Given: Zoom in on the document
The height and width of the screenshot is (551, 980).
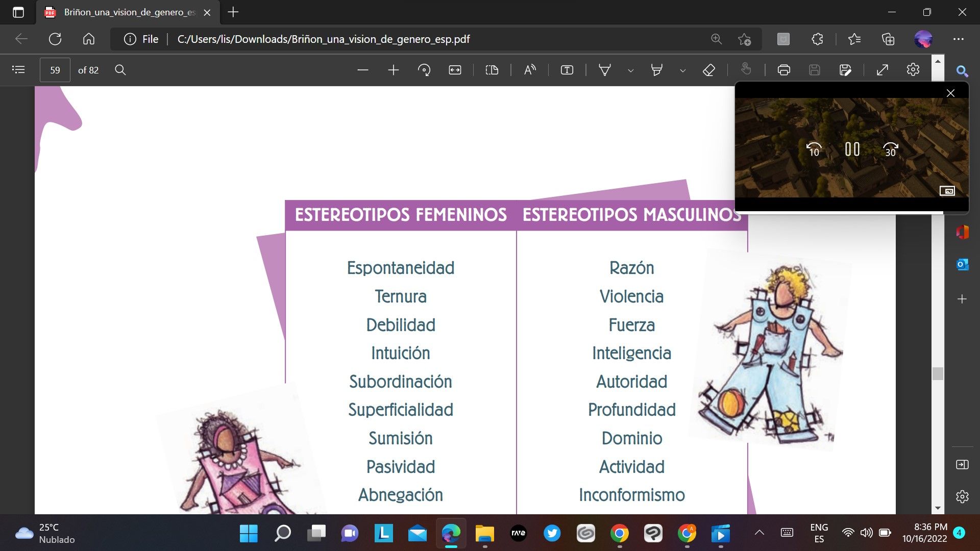Looking at the screenshot, I should tap(393, 70).
